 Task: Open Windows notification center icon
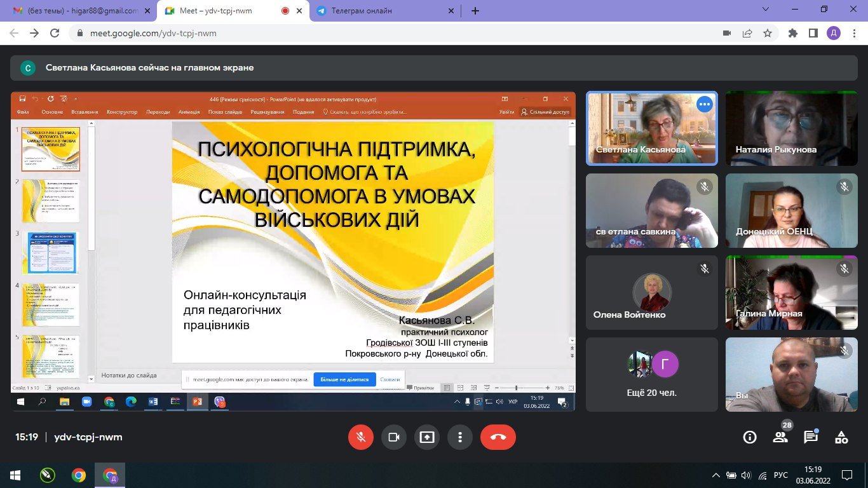[846, 475]
